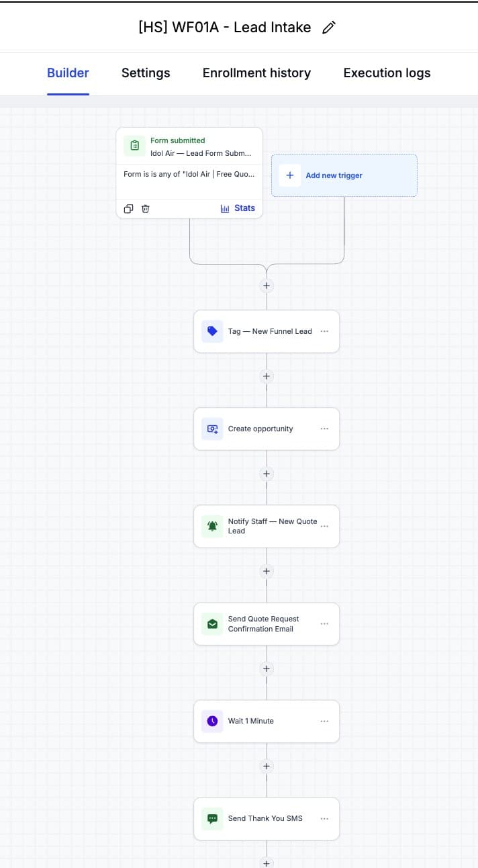View the Execution logs tab
This screenshot has width=478, height=868.
tap(387, 73)
